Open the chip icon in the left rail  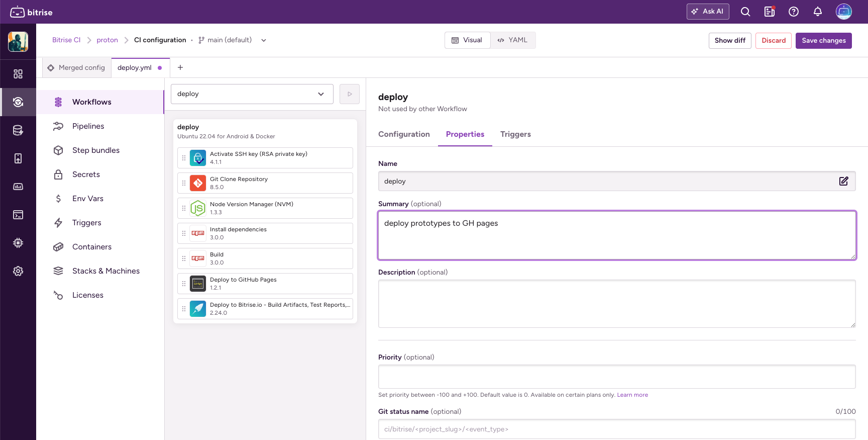(18, 243)
